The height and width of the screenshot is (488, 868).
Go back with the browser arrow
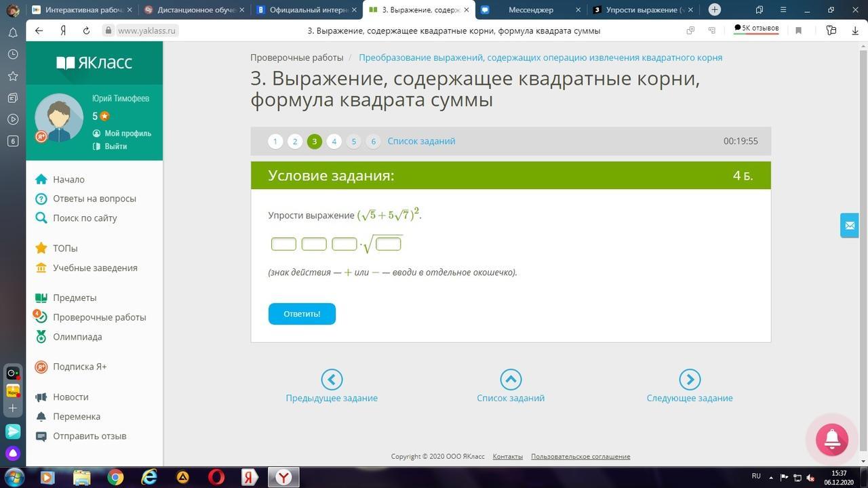39,30
